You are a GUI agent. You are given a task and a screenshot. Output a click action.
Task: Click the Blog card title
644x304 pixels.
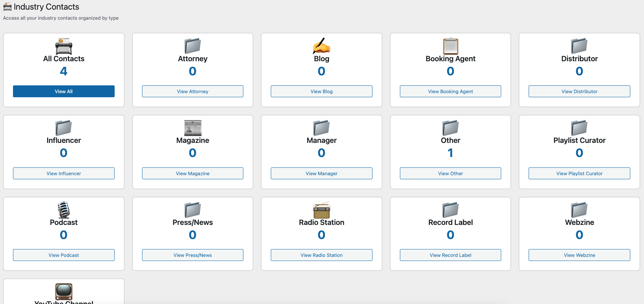tap(321, 59)
